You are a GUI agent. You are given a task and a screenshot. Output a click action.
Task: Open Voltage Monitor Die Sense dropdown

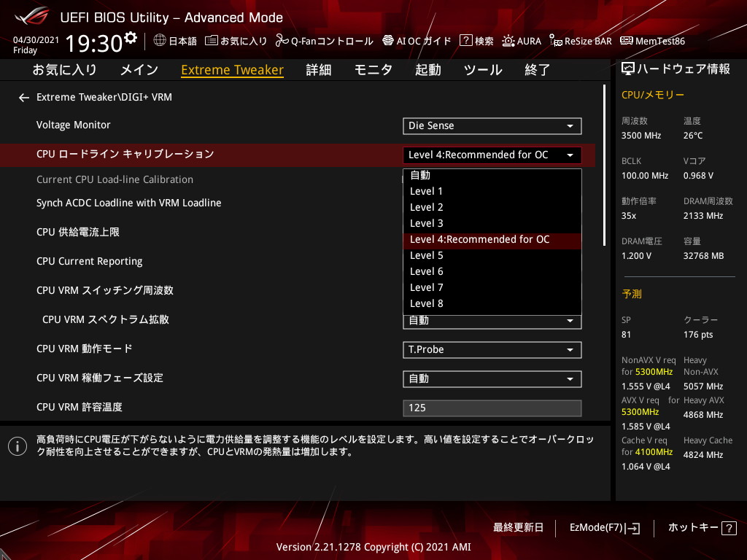(x=492, y=125)
